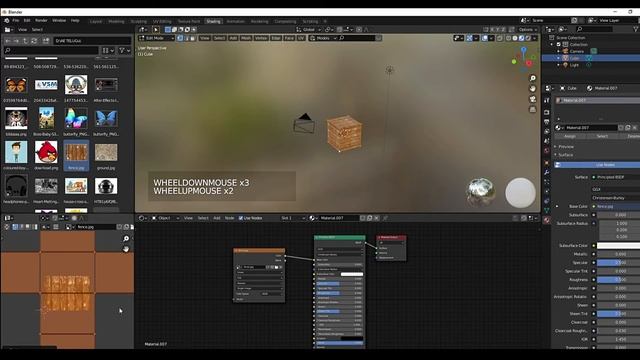
Task: Open the wrench modifier properties tab
Action: pyautogui.click(x=547, y=172)
